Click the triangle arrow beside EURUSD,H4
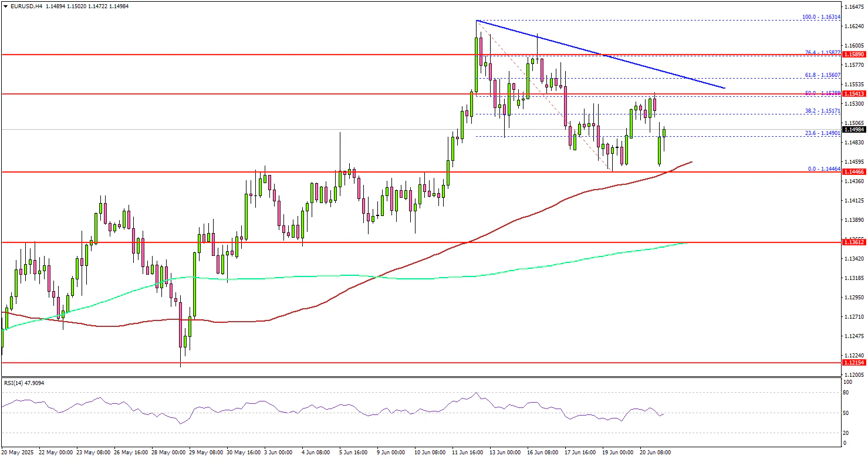 pyautogui.click(x=5, y=6)
